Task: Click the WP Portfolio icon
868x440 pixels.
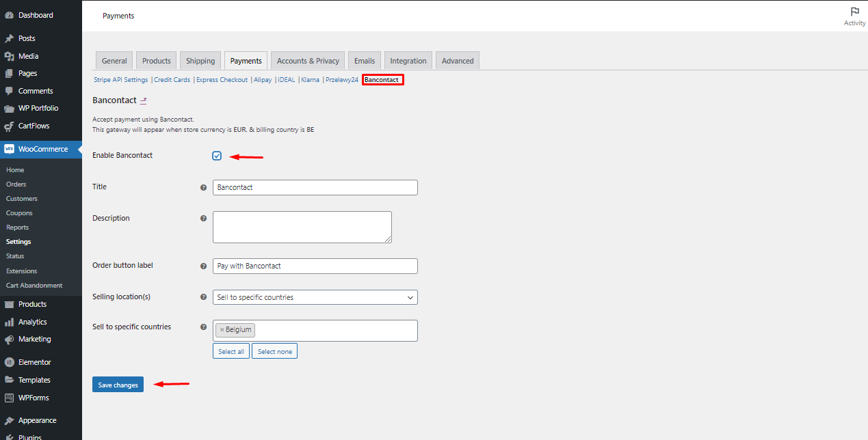Action: [10, 108]
